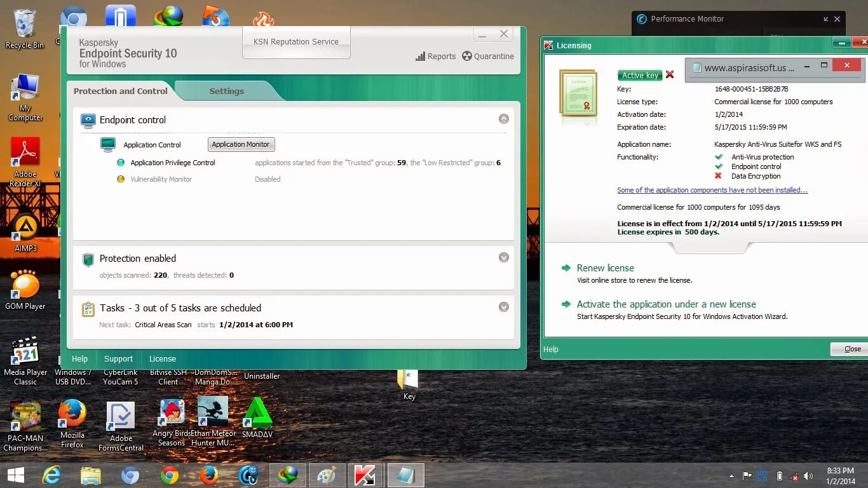Image resolution: width=868 pixels, height=488 pixels.
Task: Expand the Tasks section
Action: (x=503, y=307)
